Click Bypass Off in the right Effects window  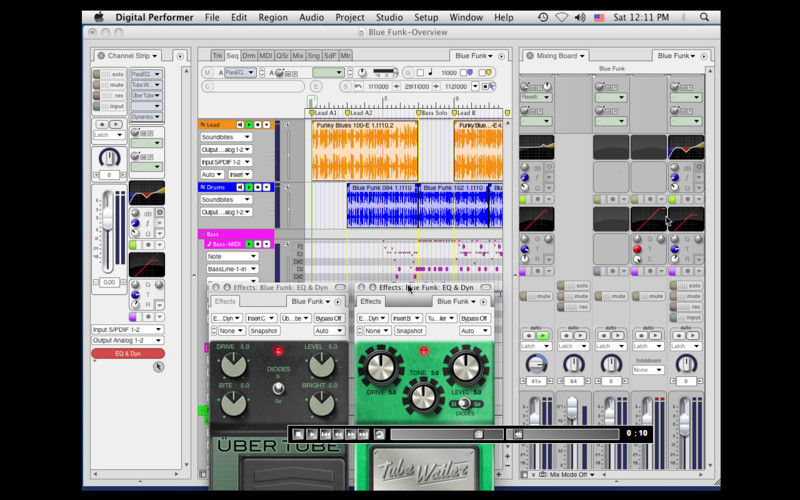(474, 318)
